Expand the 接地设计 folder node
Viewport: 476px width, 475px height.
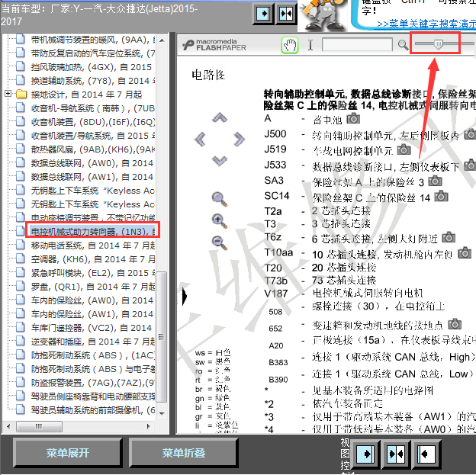pos(8,94)
